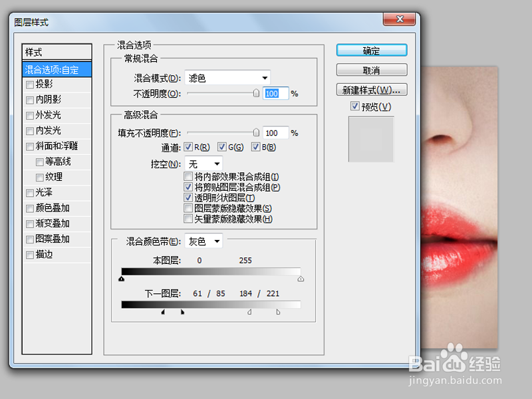532x399 pixels.
Task: Uncheck 将剪贴图层混合成组(P)
Action: [x=188, y=187]
